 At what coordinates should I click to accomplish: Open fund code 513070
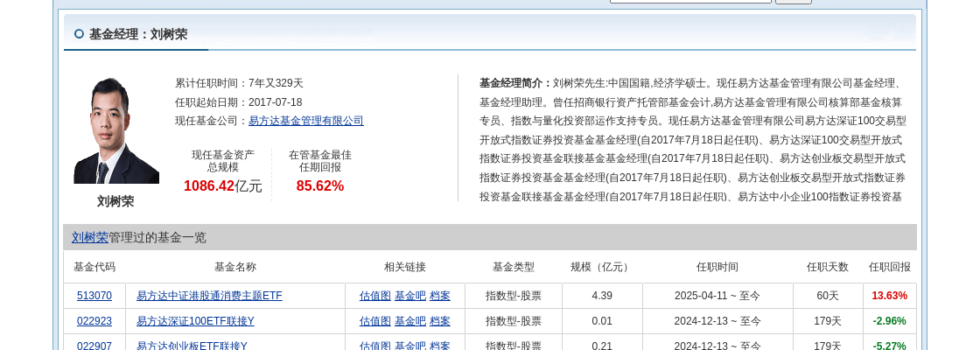click(x=94, y=296)
